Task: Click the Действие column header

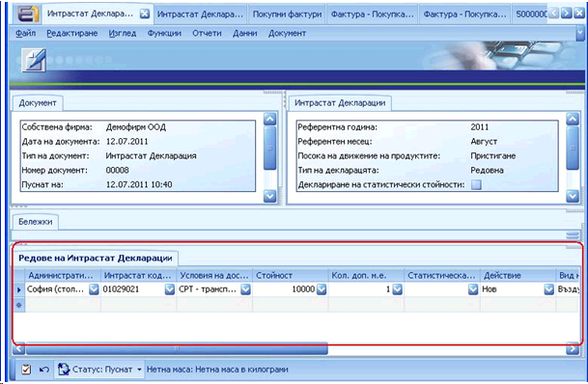Action: point(518,275)
